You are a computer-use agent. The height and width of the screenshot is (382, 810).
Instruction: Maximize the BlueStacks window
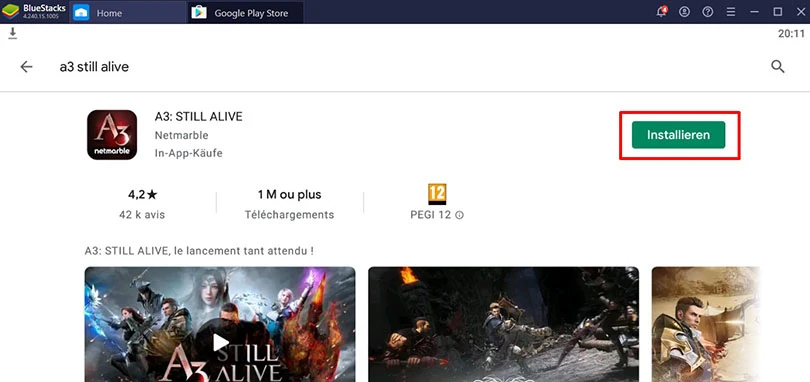(777, 11)
